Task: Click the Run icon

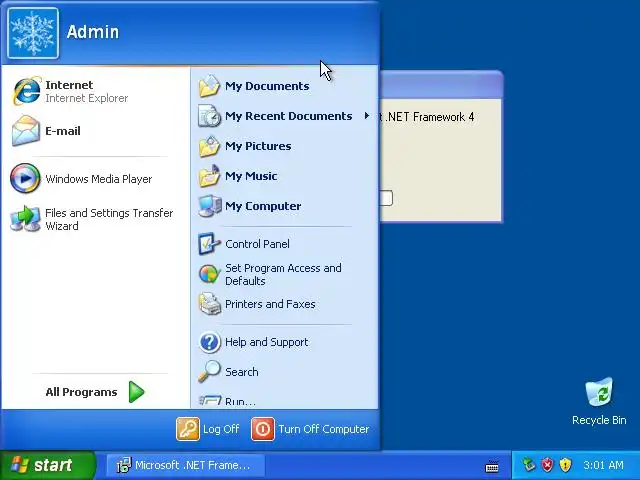Action: [210, 400]
